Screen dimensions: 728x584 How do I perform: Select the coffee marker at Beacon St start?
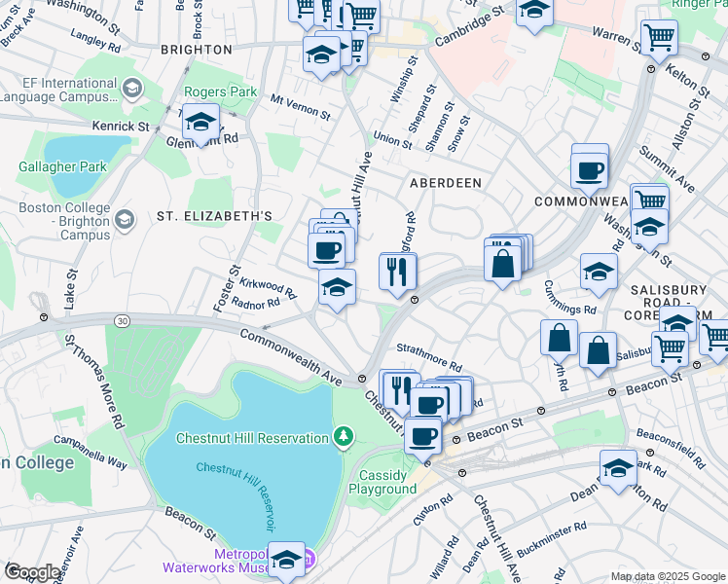[x=423, y=437]
